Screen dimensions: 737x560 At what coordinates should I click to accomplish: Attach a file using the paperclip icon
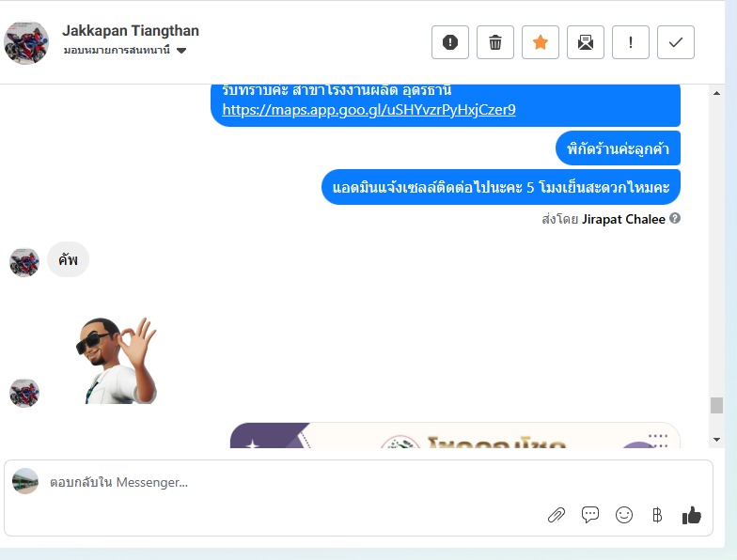[x=557, y=515]
